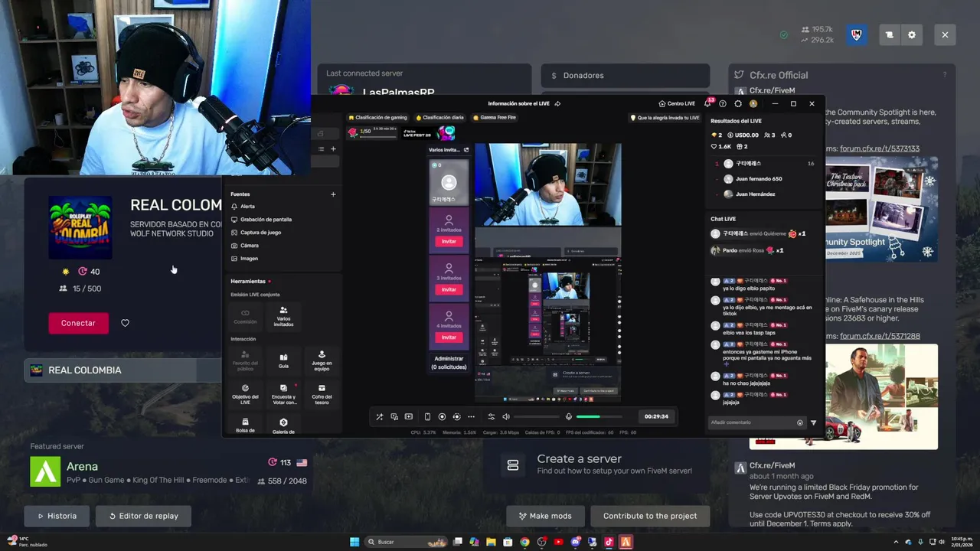The image size is (980, 551).
Task: Click the Windows taskbar Buscar search box
Action: pyautogui.click(x=407, y=542)
